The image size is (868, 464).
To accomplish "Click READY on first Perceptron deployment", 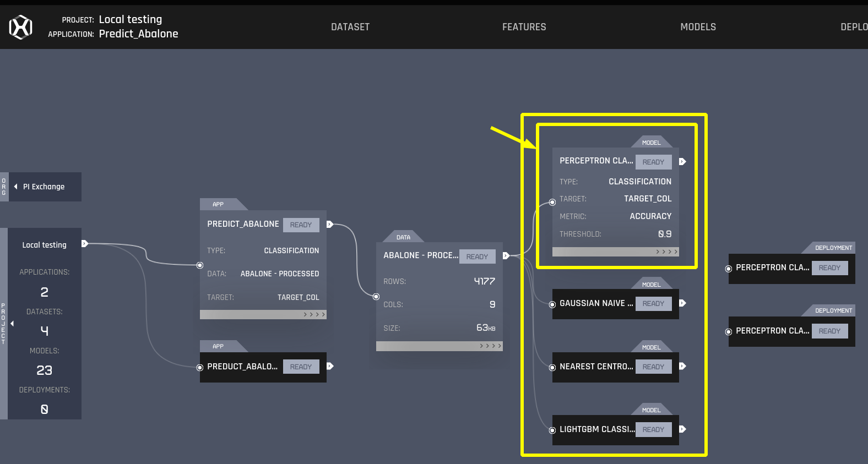I will pyautogui.click(x=829, y=268).
